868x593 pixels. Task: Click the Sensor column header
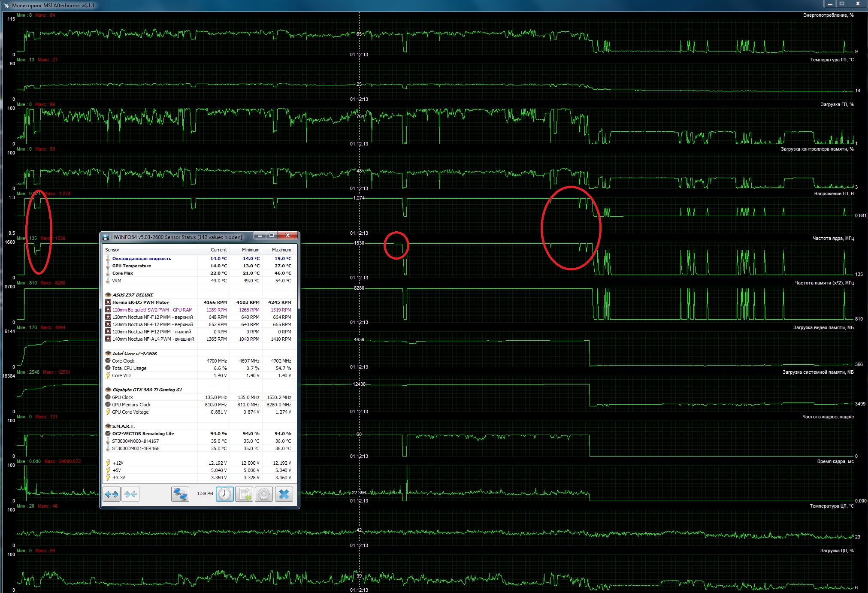[112, 250]
